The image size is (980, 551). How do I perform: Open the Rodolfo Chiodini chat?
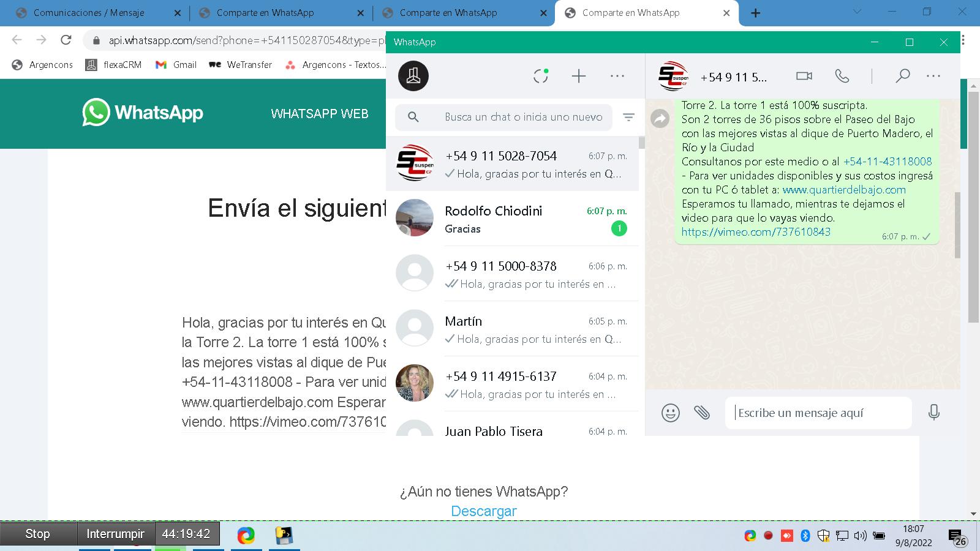[x=512, y=219]
